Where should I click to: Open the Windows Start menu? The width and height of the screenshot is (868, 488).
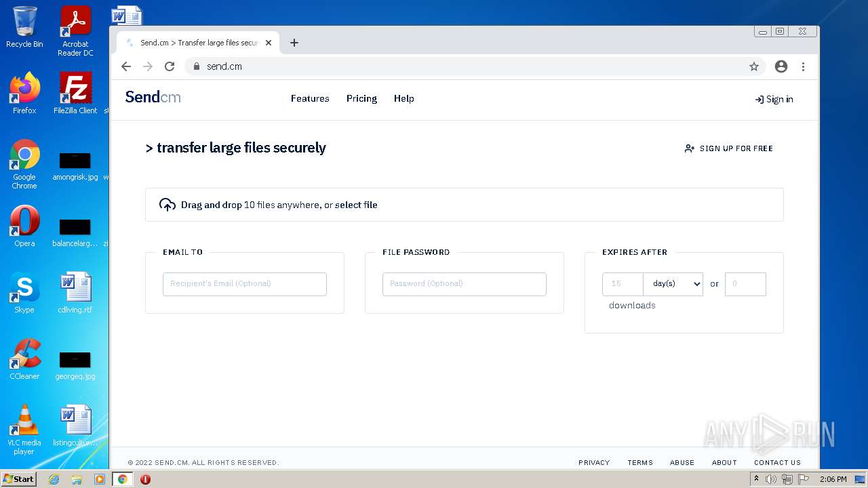click(19, 479)
